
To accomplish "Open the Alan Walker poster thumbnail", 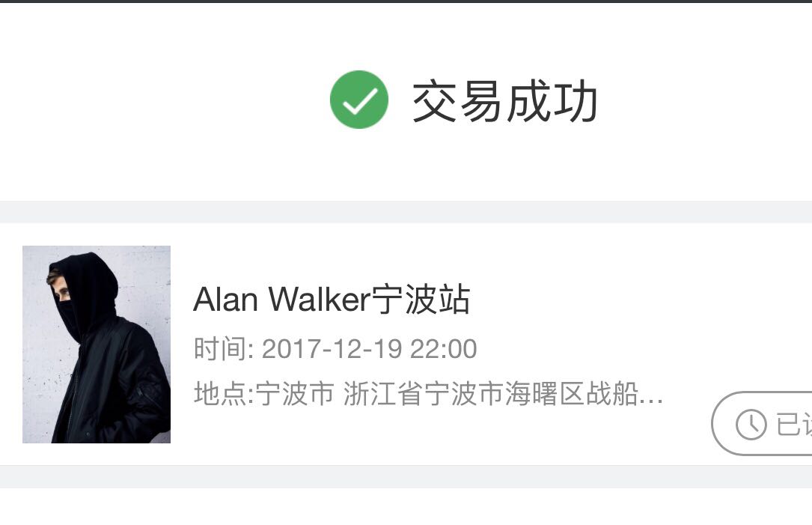I will pyautogui.click(x=97, y=344).
